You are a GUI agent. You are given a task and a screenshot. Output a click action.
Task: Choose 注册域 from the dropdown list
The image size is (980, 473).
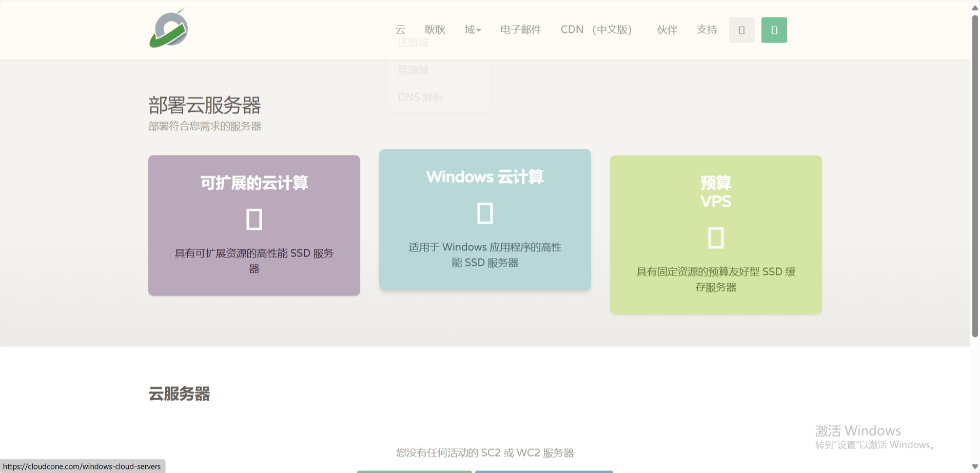click(413, 43)
